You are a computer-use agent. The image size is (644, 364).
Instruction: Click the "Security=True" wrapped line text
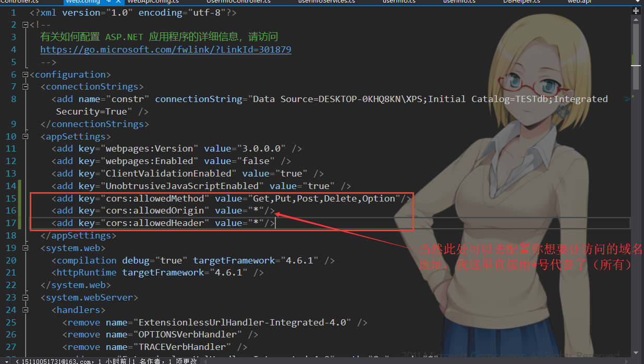(x=91, y=111)
